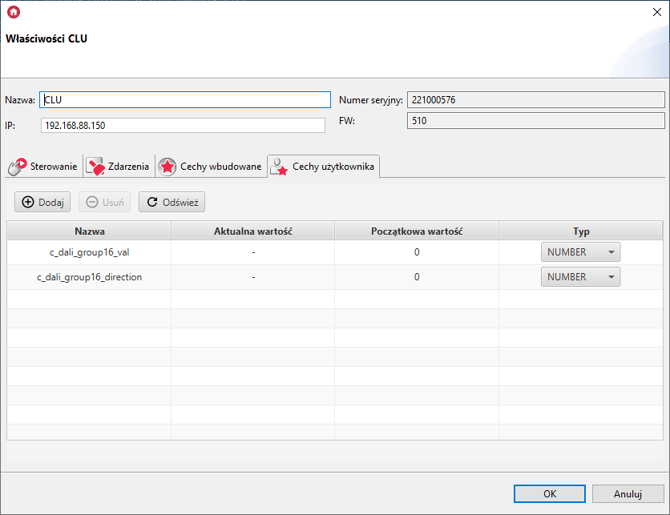The width and height of the screenshot is (670, 515).
Task: Click the Początkowa wartość column header
Action: pos(416,231)
